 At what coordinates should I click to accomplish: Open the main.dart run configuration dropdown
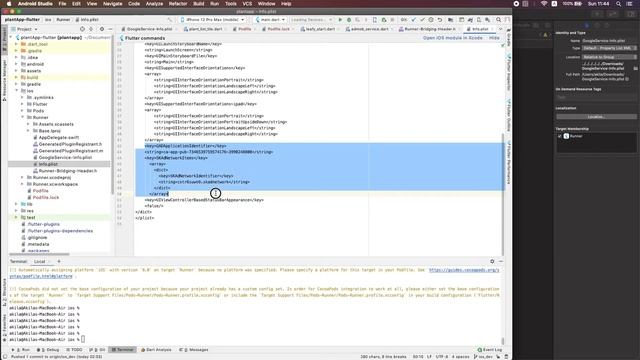pos(269,20)
